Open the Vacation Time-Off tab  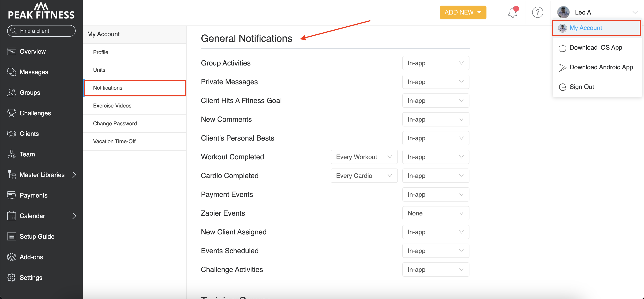point(134,141)
